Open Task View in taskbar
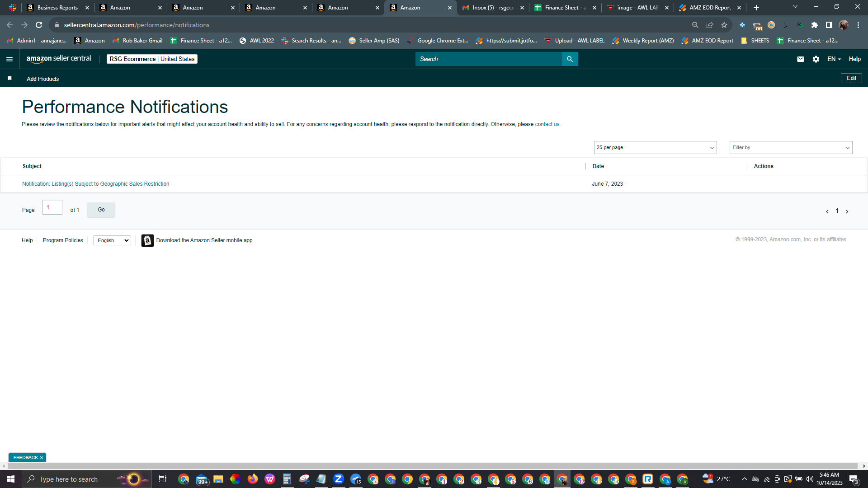 pos(163,479)
